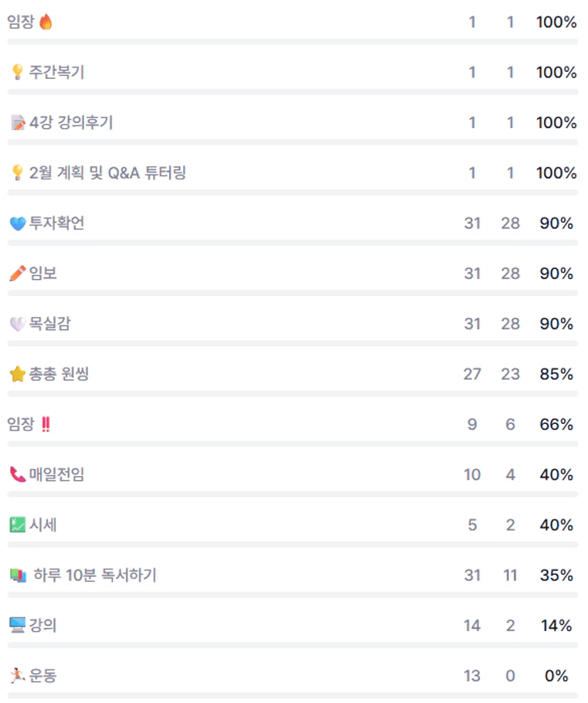Click the blue heart icon beside 투자확언
This screenshot has height=703, width=588.
pos(18,224)
